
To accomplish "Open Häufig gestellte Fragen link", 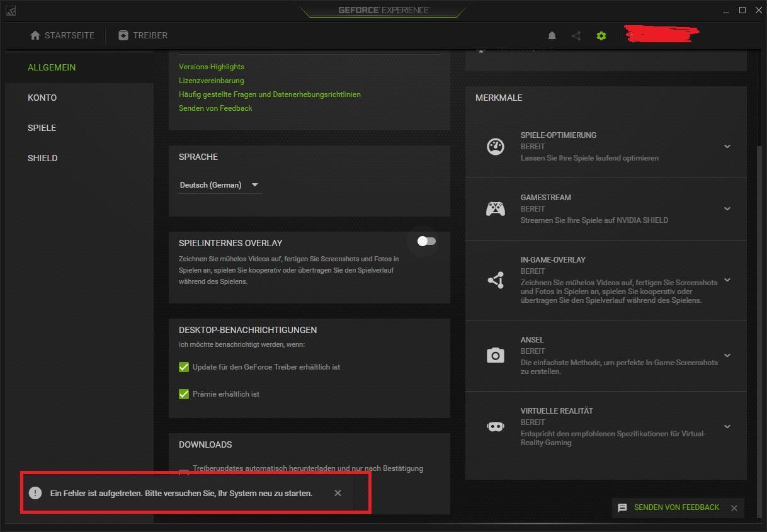I will (x=270, y=94).
